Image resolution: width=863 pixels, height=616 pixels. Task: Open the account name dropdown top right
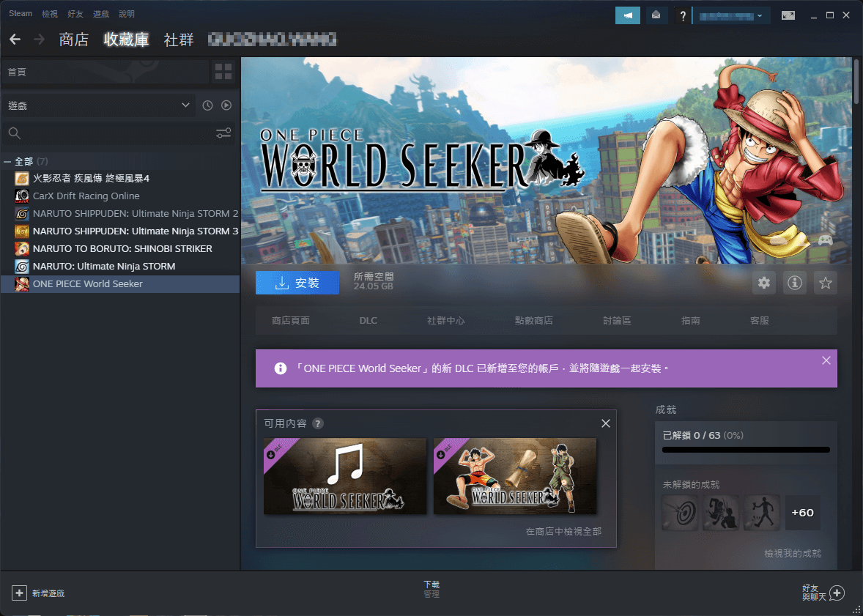pyautogui.click(x=731, y=15)
